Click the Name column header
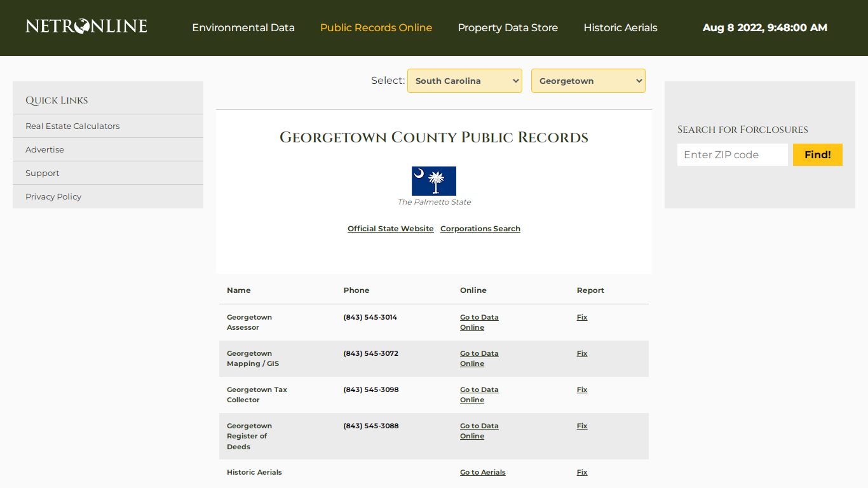Image resolution: width=868 pixels, height=488 pixels. (x=239, y=290)
